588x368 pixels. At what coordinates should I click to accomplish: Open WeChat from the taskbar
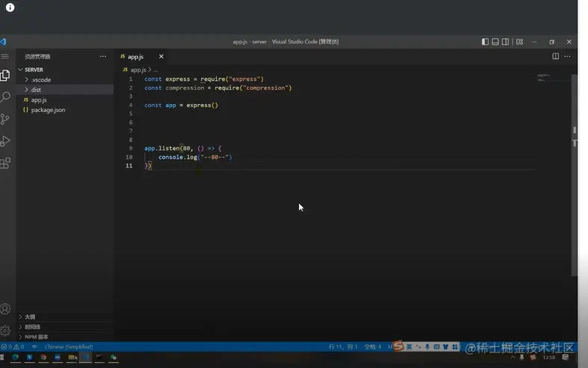[114, 357]
